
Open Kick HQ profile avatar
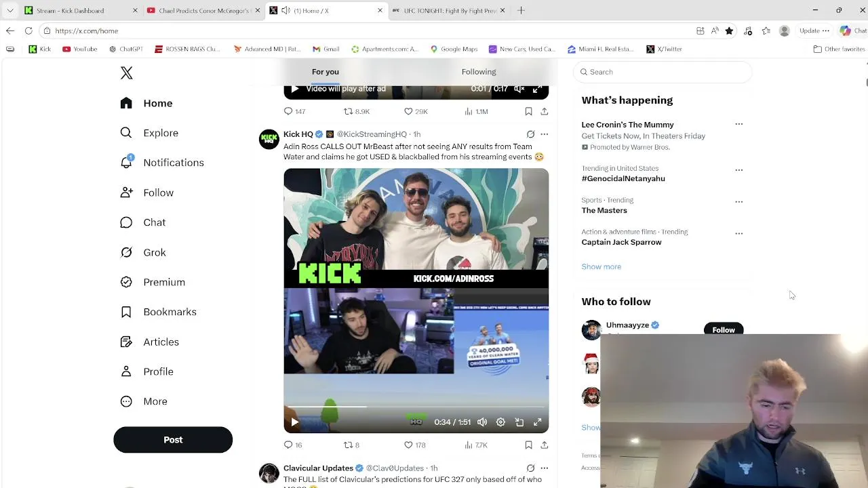pyautogui.click(x=269, y=140)
